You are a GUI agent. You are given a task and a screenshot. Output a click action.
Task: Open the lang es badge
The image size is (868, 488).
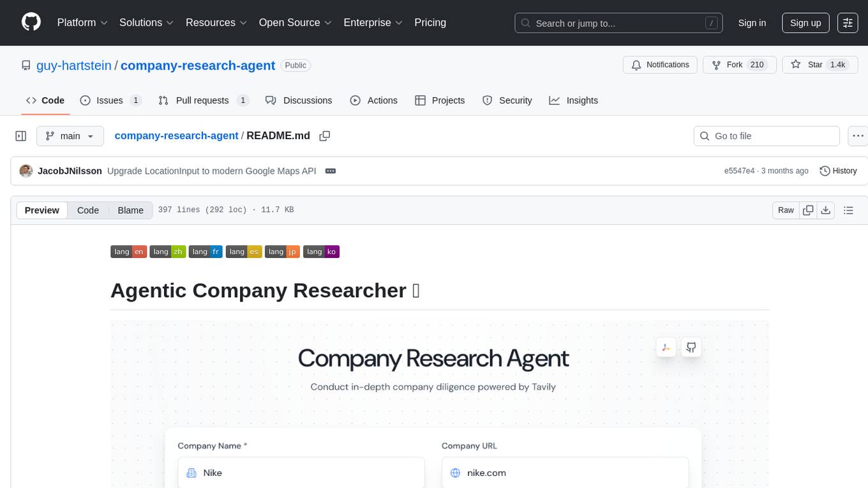(x=244, y=252)
